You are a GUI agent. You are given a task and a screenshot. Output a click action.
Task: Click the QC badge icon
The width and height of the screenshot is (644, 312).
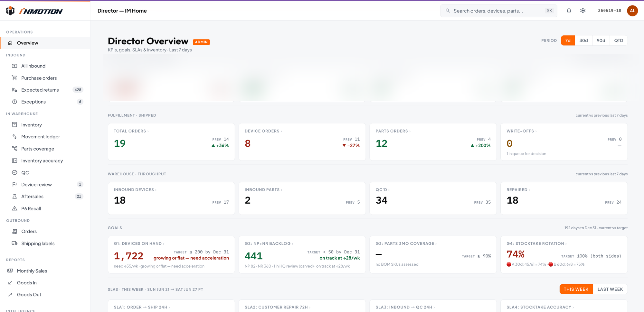tap(14, 172)
